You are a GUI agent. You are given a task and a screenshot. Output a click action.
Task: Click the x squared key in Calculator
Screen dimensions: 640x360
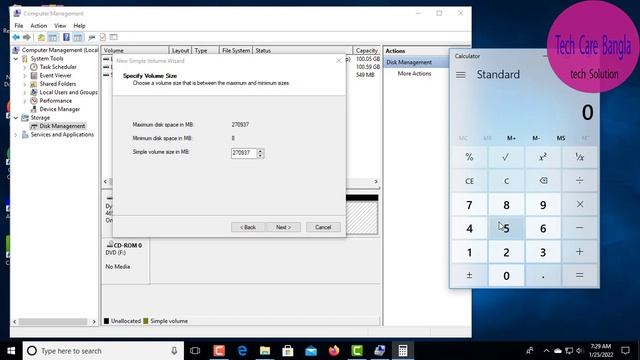pyautogui.click(x=543, y=157)
